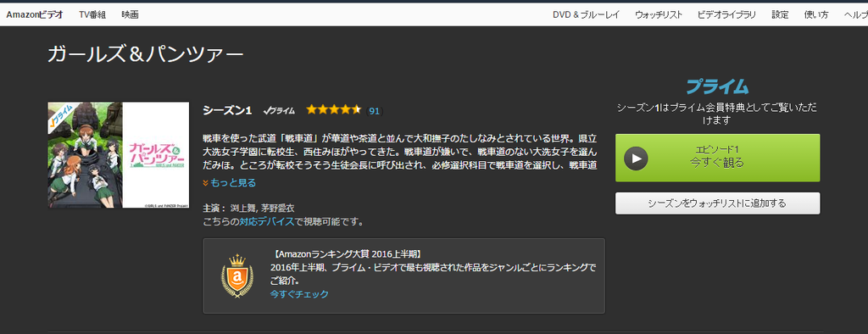Click 【Amazonランキング大賞 2016上半期】 heading text
The image size is (868, 334).
[348, 254]
